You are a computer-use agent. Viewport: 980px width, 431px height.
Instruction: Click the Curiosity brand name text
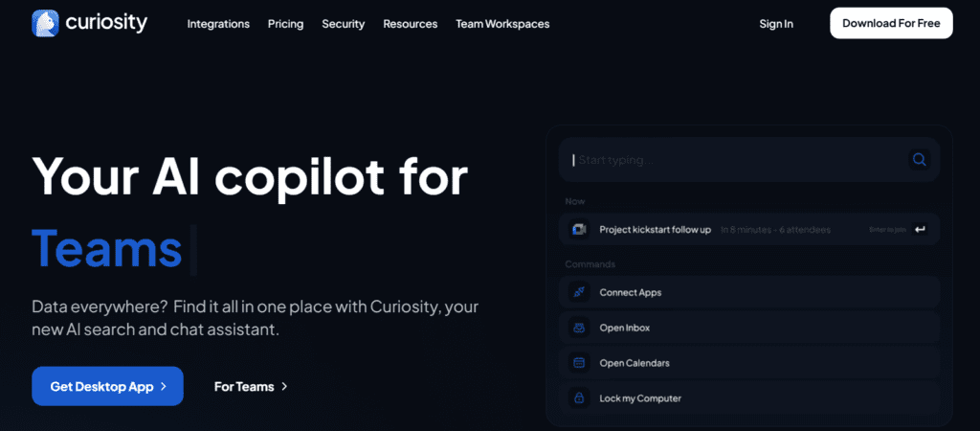pyautogui.click(x=106, y=23)
